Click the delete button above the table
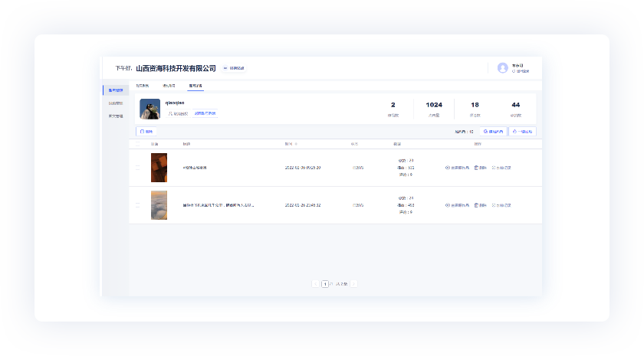The height and width of the screenshot is (356, 644). point(146,132)
